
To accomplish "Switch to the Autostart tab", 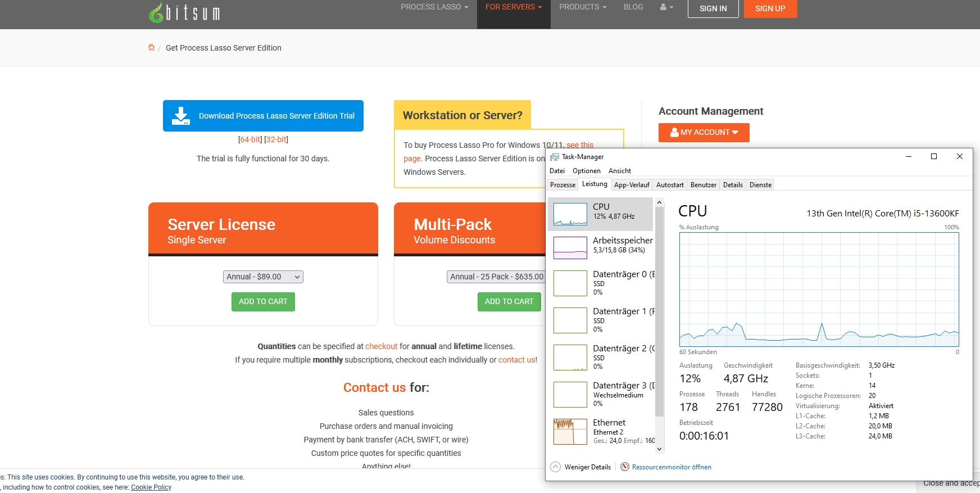I will (670, 185).
